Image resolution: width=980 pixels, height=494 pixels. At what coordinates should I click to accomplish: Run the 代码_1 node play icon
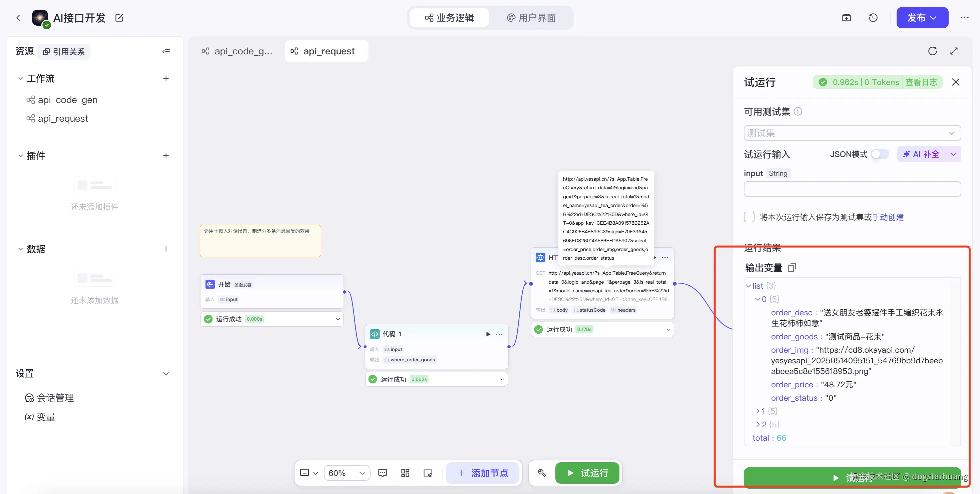pyautogui.click(x=488, y=334)
